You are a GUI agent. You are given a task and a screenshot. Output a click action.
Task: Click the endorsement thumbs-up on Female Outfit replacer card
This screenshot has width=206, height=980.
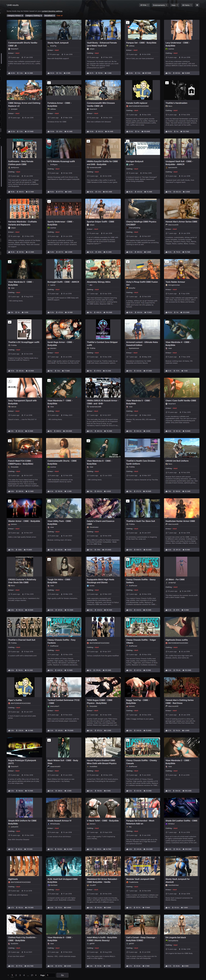(127, 132)
